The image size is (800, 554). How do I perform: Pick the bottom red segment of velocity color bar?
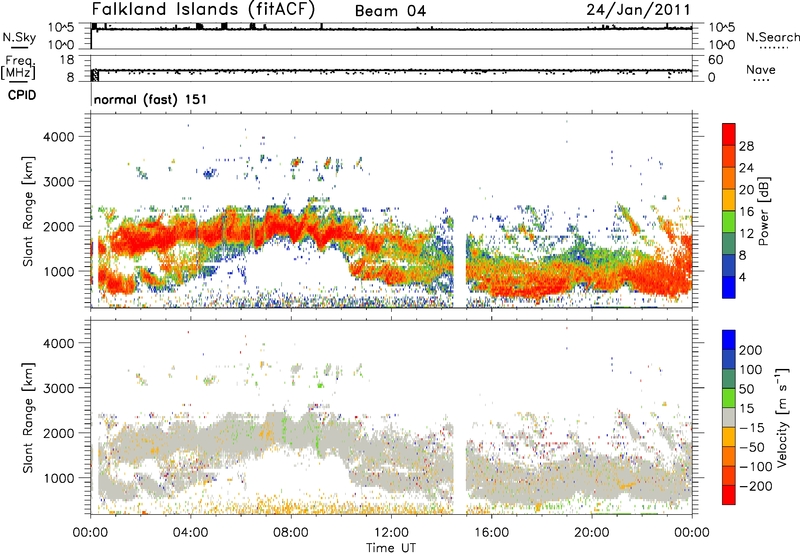(x=729, y=495)
